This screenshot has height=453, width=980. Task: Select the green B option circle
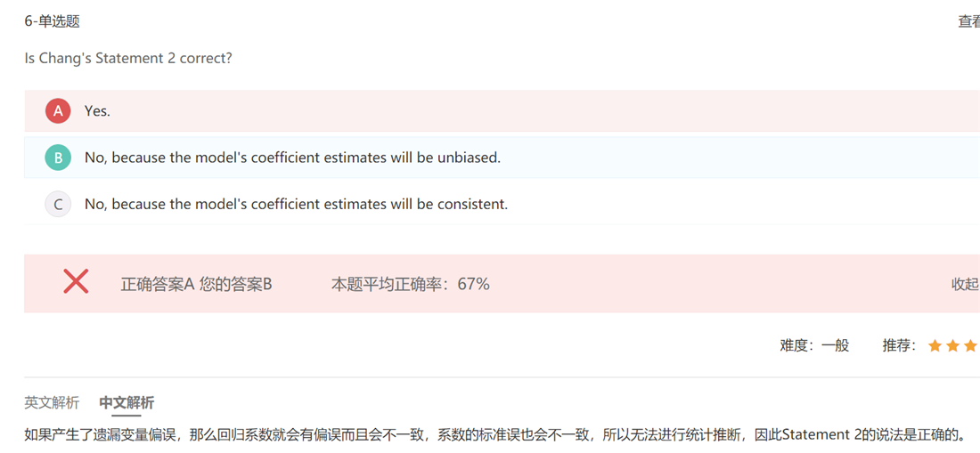point(58,158)
